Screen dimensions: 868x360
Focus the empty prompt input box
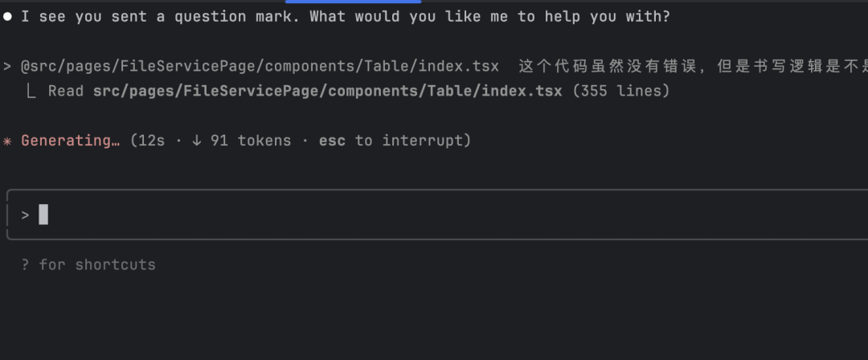tap(437, 215)
